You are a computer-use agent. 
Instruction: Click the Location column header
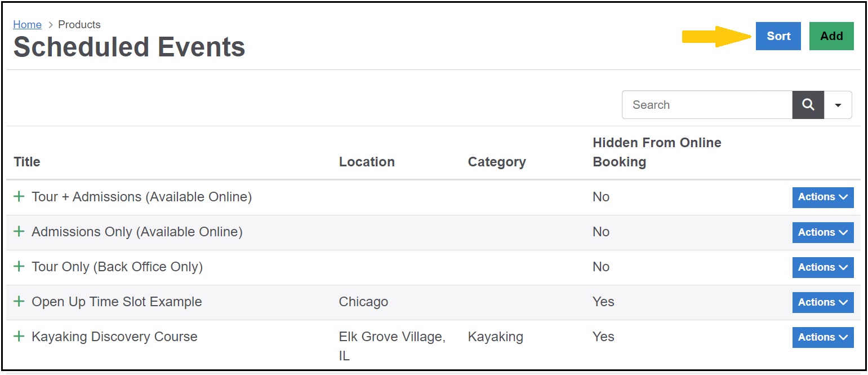pos(367,162)
